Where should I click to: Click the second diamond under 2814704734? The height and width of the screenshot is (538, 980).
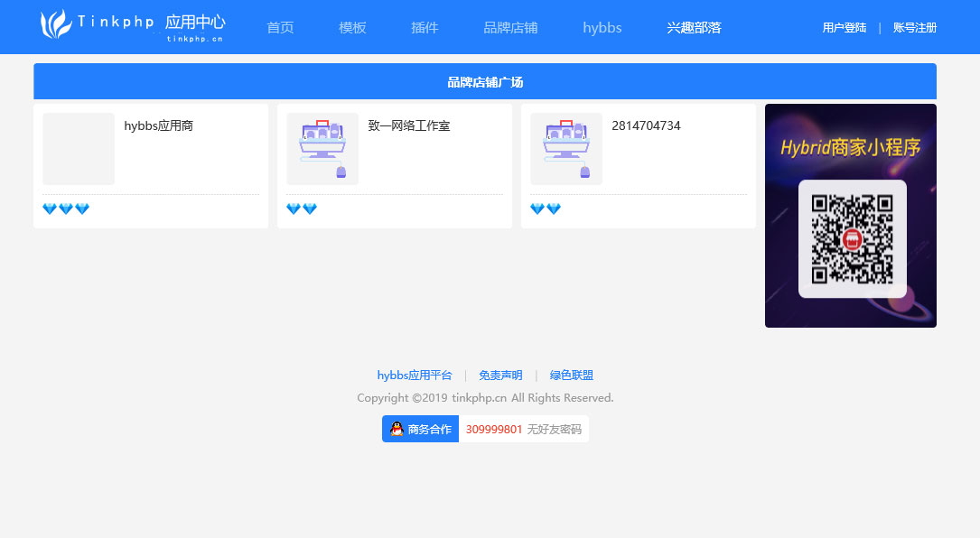pos(552,209)
